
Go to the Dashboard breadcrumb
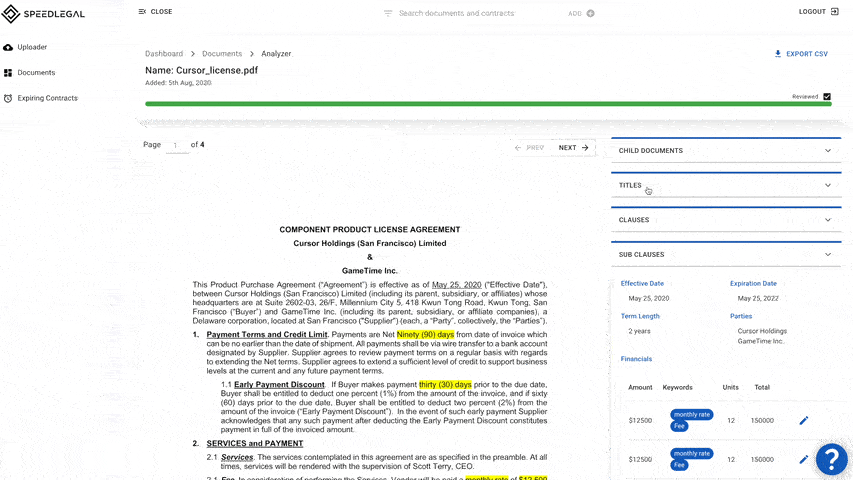point(164,53)
